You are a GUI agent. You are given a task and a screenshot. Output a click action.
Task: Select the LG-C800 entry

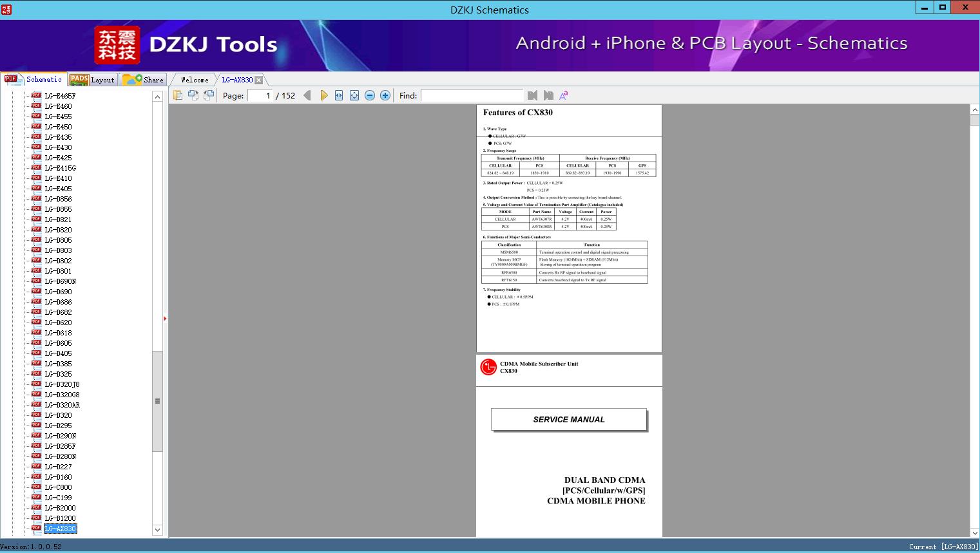pyautogui.click(x=58, y=487)
